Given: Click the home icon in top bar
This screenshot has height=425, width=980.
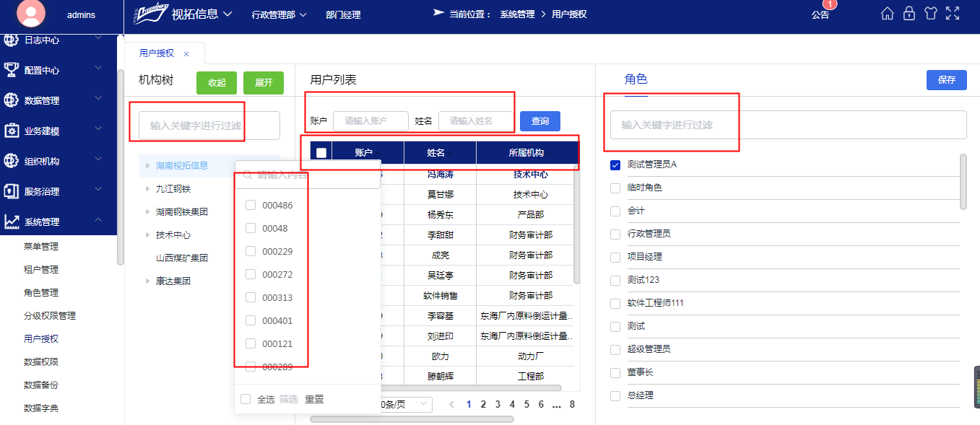Looking at the screenshot, I should (888, 14).
